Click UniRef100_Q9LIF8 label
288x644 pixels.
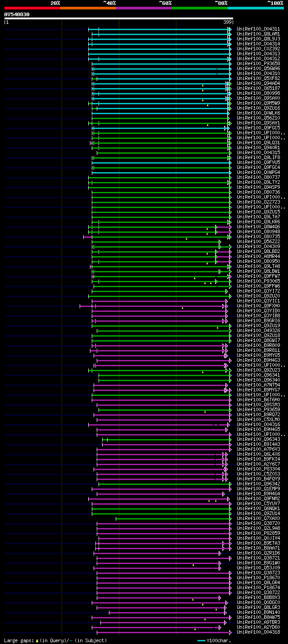[258, 158]
